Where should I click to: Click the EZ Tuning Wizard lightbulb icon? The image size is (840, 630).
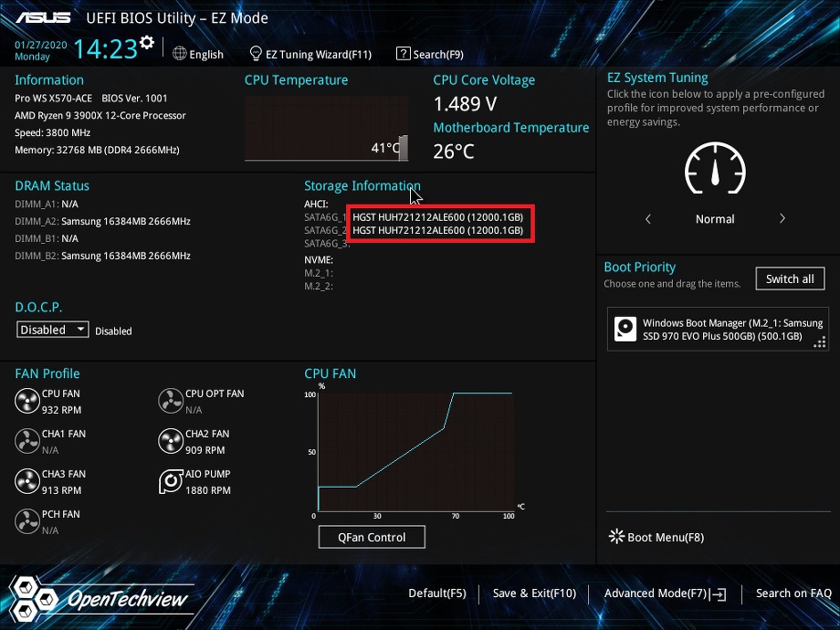tap(256, 54)
